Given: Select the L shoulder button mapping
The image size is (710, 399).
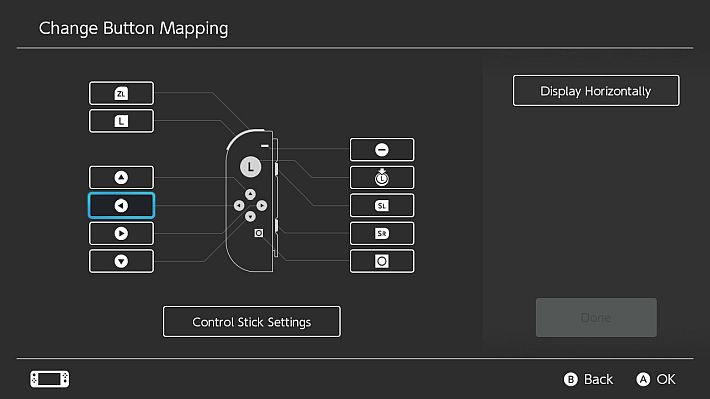Looking at the screenshot, I should 121,121.
